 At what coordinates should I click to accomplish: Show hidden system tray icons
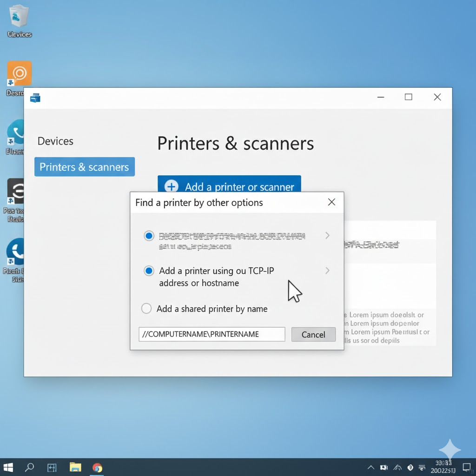(371, 467)
